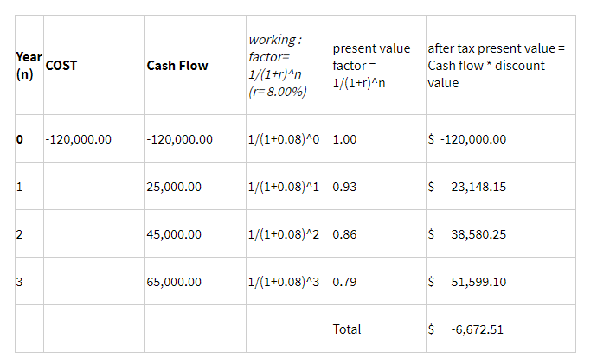This screenshot has height=364, width=597.
Task: Select Year 0 cash flow cell
Action: 180,139
